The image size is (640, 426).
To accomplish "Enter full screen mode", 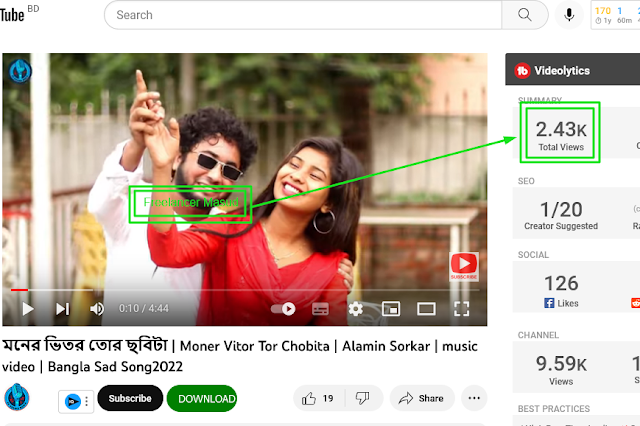I will [462, 309].
